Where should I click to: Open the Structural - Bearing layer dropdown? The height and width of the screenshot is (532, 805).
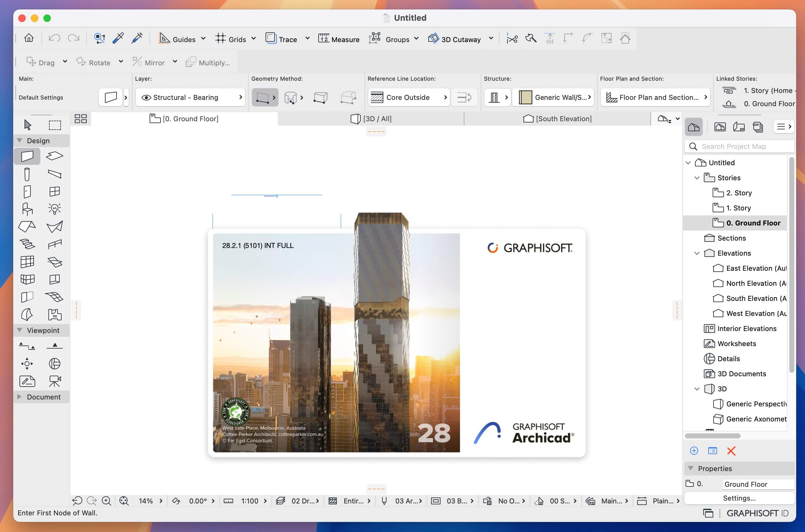(190, 97)
